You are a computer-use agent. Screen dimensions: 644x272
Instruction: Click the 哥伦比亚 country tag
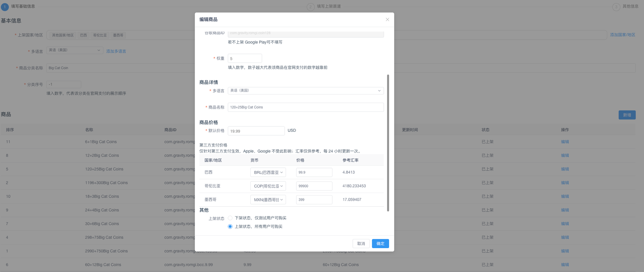pyautogui.click(x=100, y=35)
